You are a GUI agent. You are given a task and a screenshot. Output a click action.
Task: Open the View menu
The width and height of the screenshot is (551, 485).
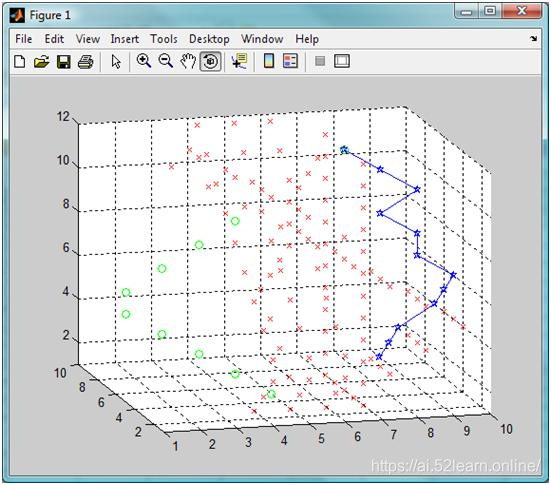point(88,39)
